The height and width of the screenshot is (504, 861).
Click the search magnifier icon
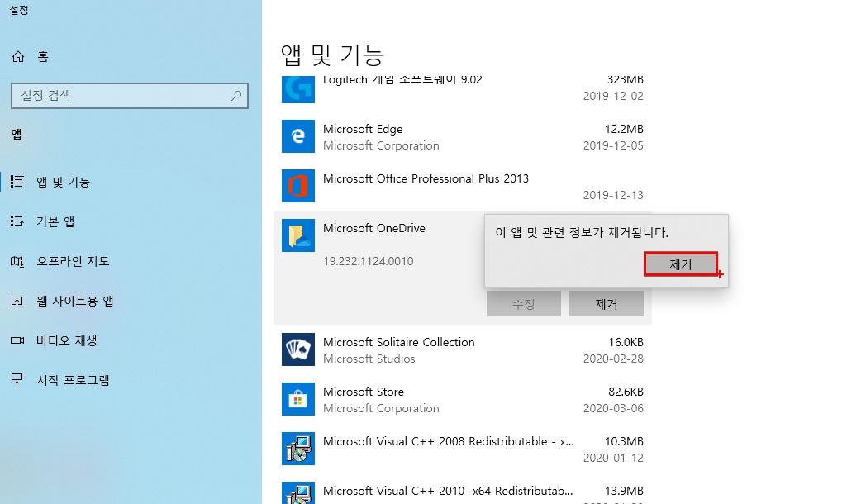(x=236, y=96)
